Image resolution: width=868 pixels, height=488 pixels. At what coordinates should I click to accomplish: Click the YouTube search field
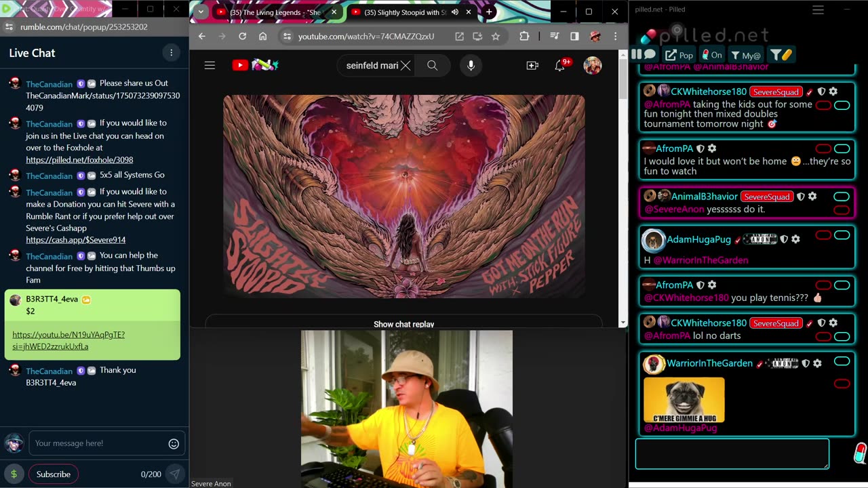tap(372, 65)
